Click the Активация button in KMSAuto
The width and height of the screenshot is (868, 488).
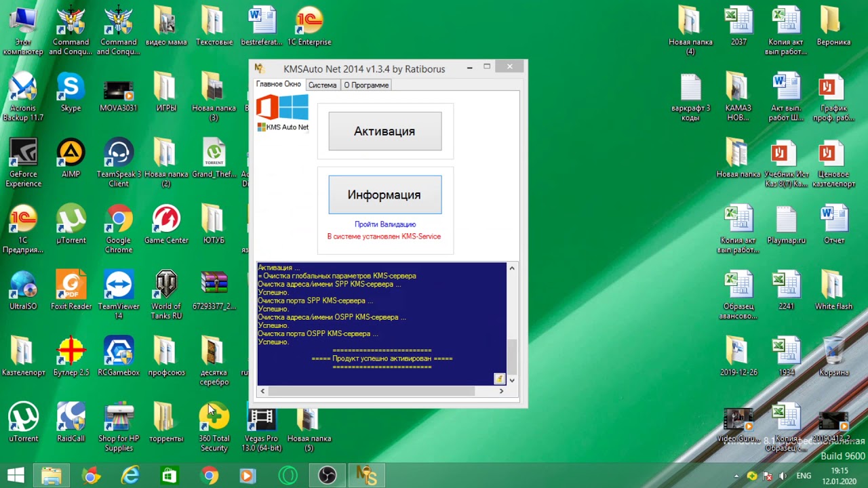pyautogui.click(x=384, y=131)
